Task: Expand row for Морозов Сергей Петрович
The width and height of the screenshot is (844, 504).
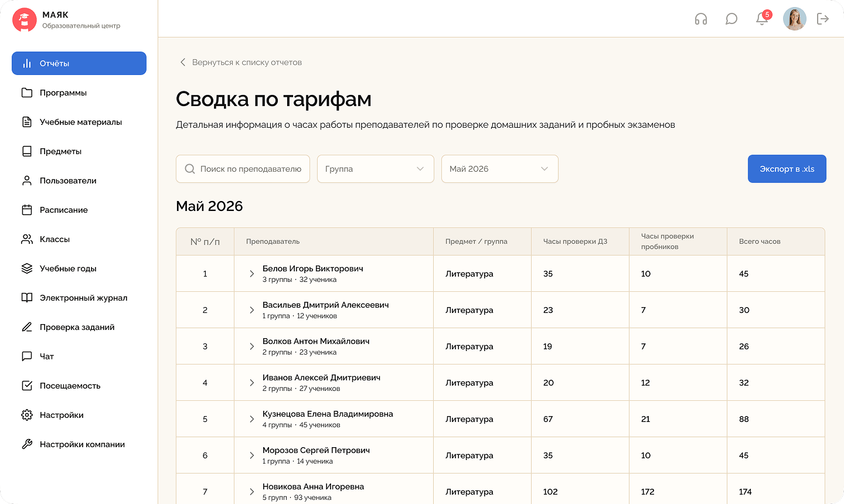Action: 251,455
